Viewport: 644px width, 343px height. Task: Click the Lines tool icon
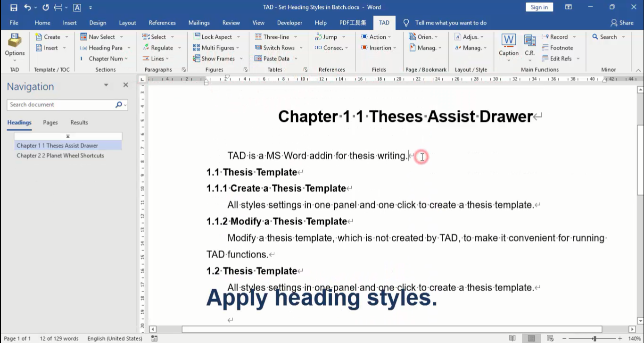coord(146,59)
